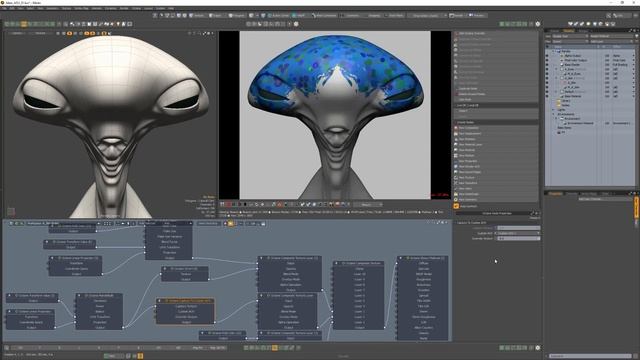Image resolution: width=640 pixels, height=360 pixels.
Task: Select the Environment Material row in the Shader Tree
Action: (x=580, y=123)
